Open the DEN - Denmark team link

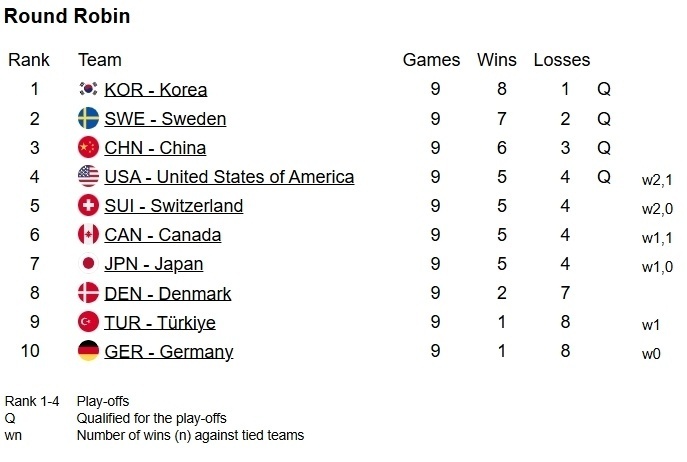point(167,294)
